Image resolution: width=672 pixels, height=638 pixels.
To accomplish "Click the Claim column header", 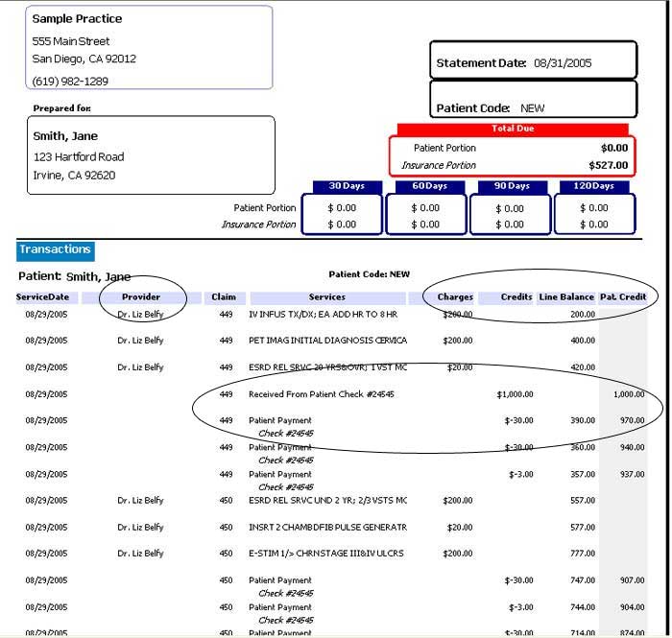I will coord(224,297).
